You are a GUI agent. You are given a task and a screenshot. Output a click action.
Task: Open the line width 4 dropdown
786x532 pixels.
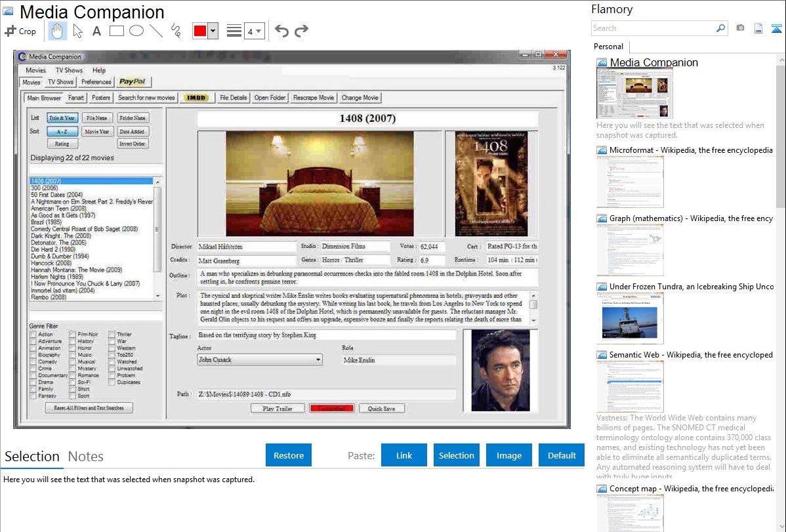tap(254, 31)
